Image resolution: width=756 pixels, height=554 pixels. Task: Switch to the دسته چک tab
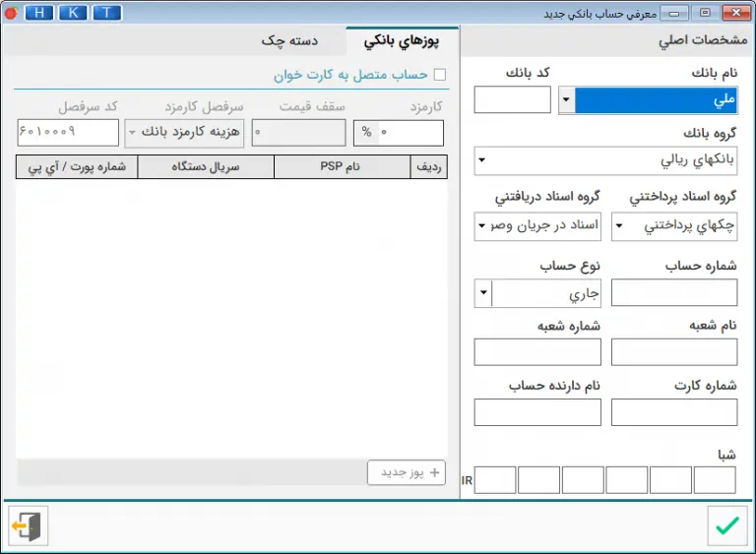pyautogui.click(x=283, y=40)
